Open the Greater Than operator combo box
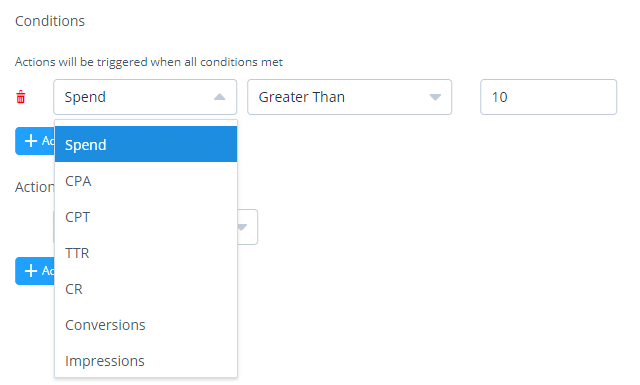 tap(349, 97)
